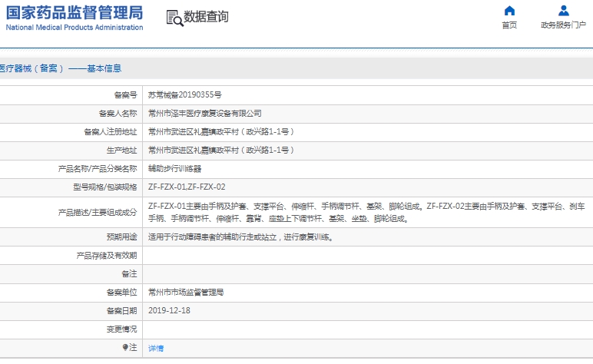Select the company name 常州市泽丰医疗康复设备有限公司
The image size is (593, 364).
[205, 114]
